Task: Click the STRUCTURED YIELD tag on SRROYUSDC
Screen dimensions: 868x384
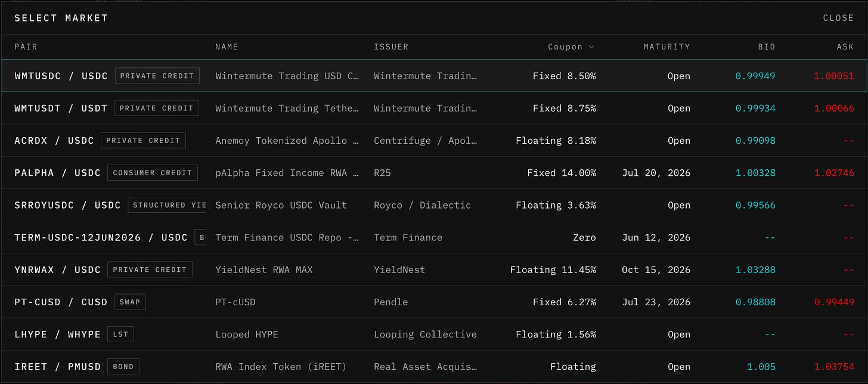Action: 167,205
